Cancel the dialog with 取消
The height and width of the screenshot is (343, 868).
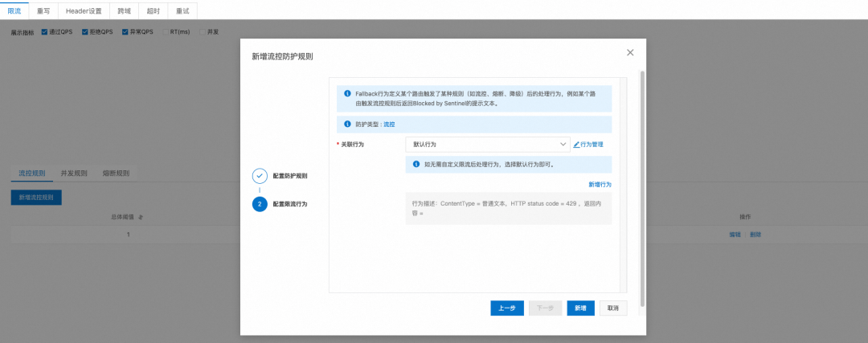(x=613, y=308)
